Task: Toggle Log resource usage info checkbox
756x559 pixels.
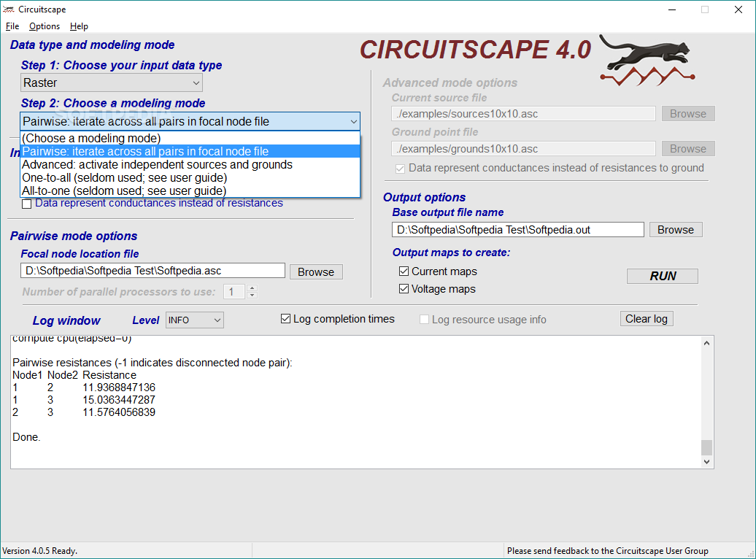Action: coord(424,320)
